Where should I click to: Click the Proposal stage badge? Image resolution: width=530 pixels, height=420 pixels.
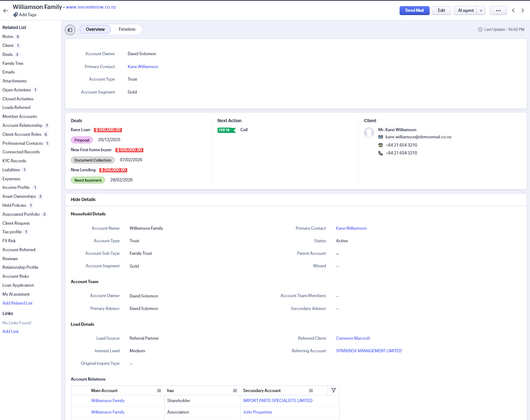(82, 140)
